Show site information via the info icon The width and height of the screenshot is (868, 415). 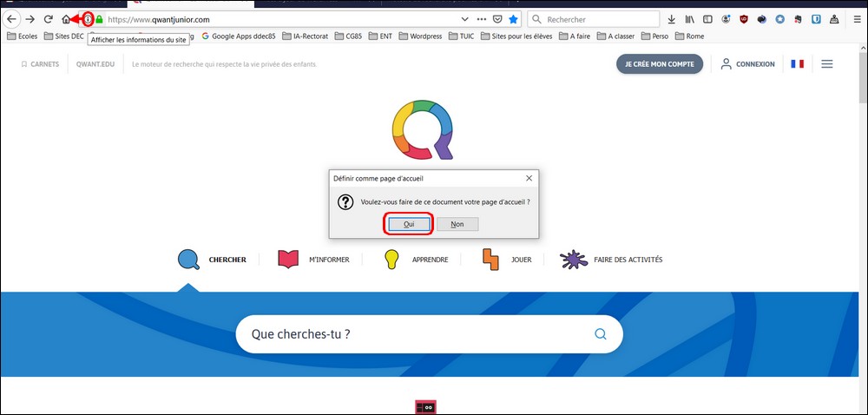click(88, 19)
